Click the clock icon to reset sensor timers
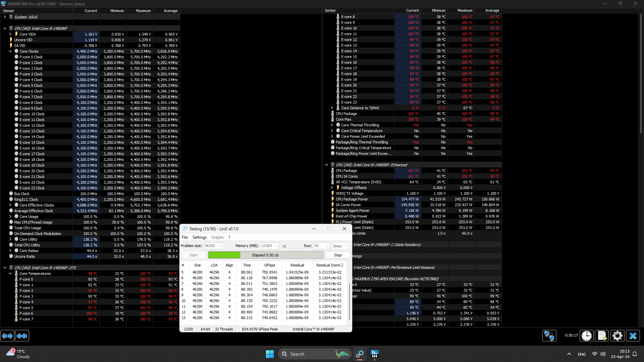The width and height of the screenshot is (644, 362). click(586, 336)
